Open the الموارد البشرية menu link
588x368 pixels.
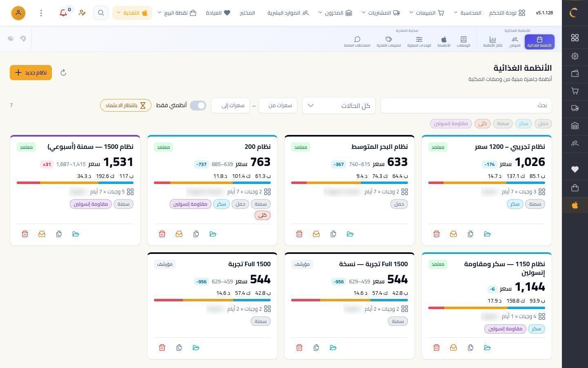click(288, 13)
